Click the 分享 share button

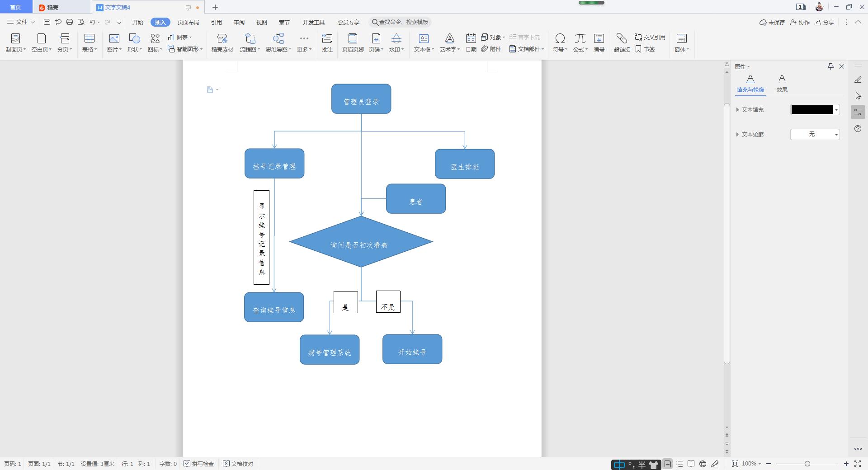click(x=824, y=22)
